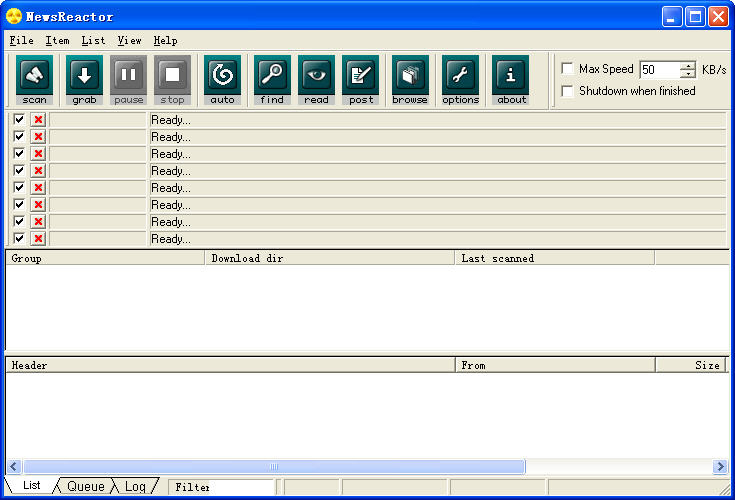Viewport: 735px width, 500px height.
Task: Enable Shutdown when finished checkbox
Action: [568, 91]
